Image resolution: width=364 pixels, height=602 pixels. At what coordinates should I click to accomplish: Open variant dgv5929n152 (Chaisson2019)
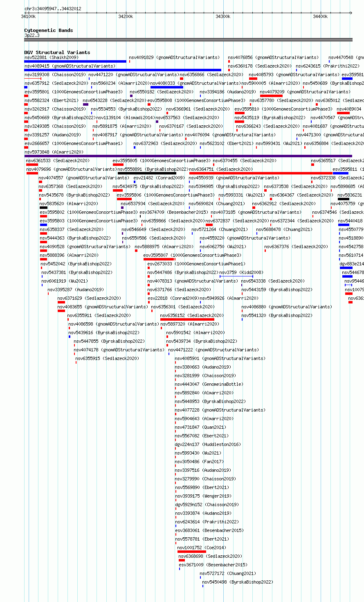pyautogui.click(x=207, y=505)
